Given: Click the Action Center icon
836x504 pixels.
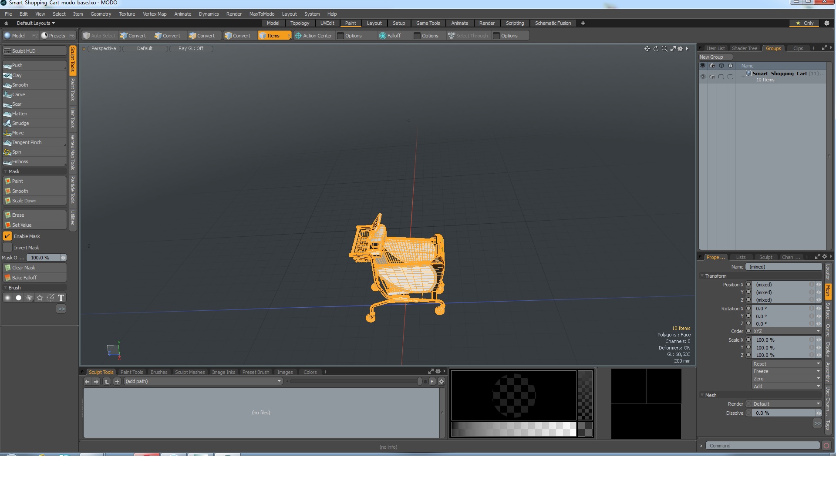Looking at the screenshot, I should tap(298, 36).
